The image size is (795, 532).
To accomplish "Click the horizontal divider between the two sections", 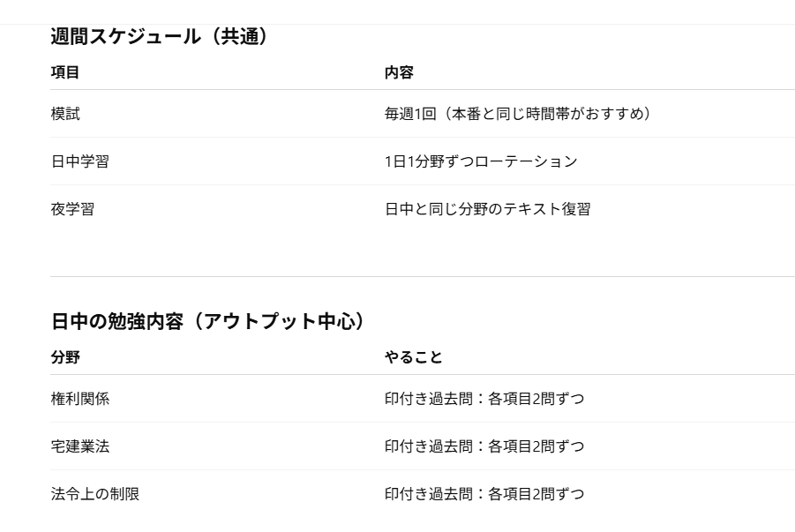I will pos(422,276).
